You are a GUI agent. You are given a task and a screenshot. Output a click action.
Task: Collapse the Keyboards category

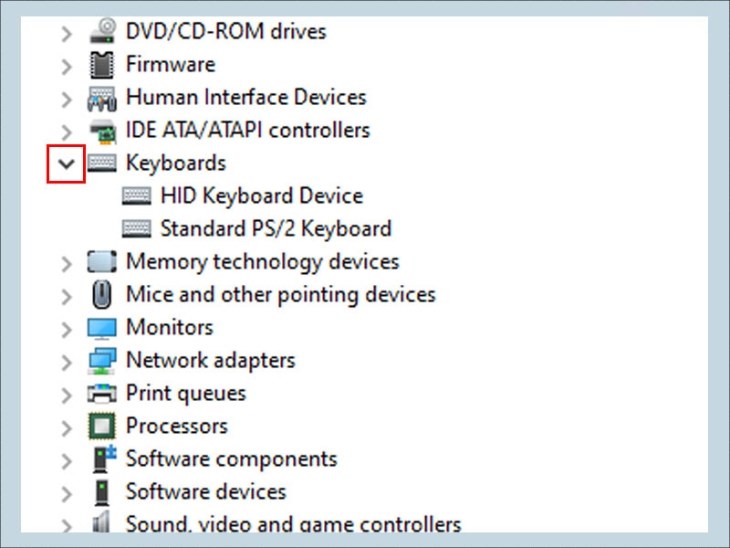pyautogui.click(x=66, y=164)
